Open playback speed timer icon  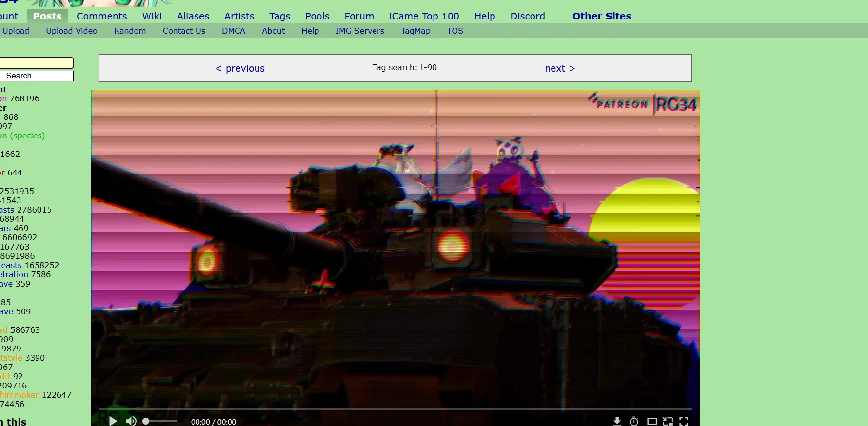[x=634, y=421]
